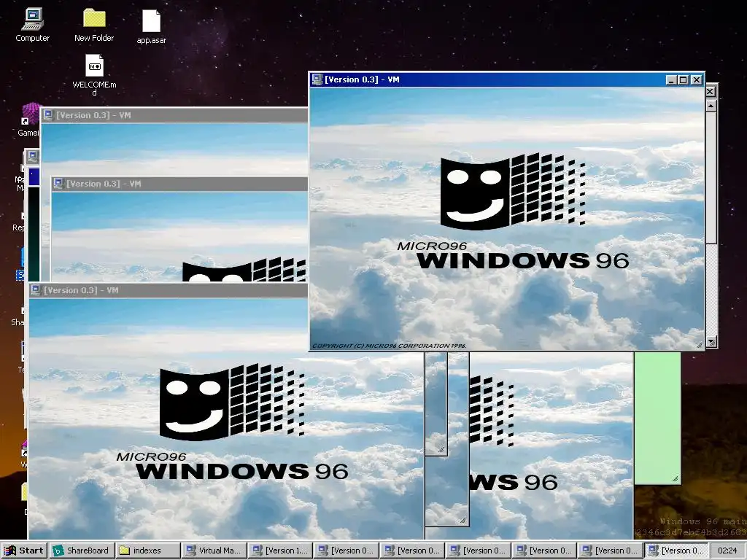Click the 02:24 taskbar clock
Screen dimensions: 747x560
click(x=727, y=551)
